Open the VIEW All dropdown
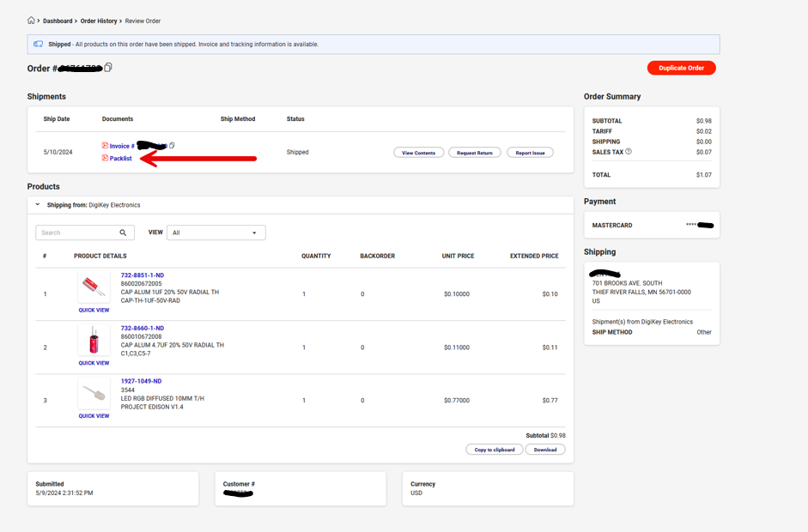This screenshot has height=532, width=808. pyautogui.click(x=216, y=233)
